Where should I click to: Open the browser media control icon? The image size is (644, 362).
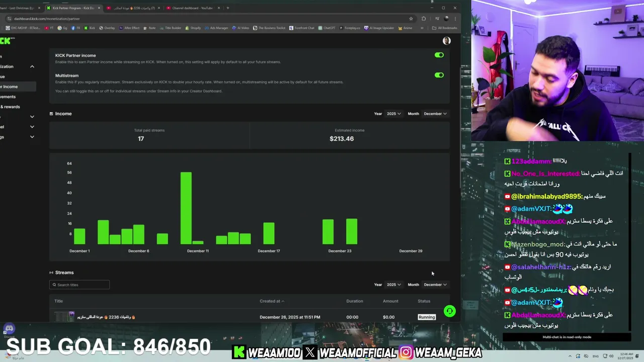[x=436, y=19]
